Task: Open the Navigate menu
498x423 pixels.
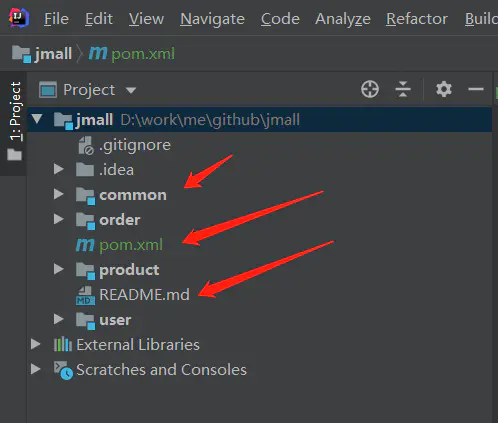Action: click(212, 19)
